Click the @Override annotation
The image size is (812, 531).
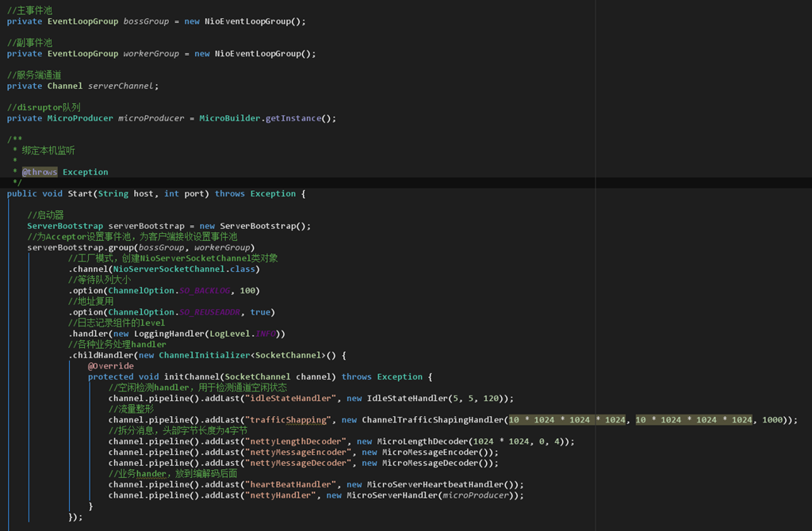point(111,366)
